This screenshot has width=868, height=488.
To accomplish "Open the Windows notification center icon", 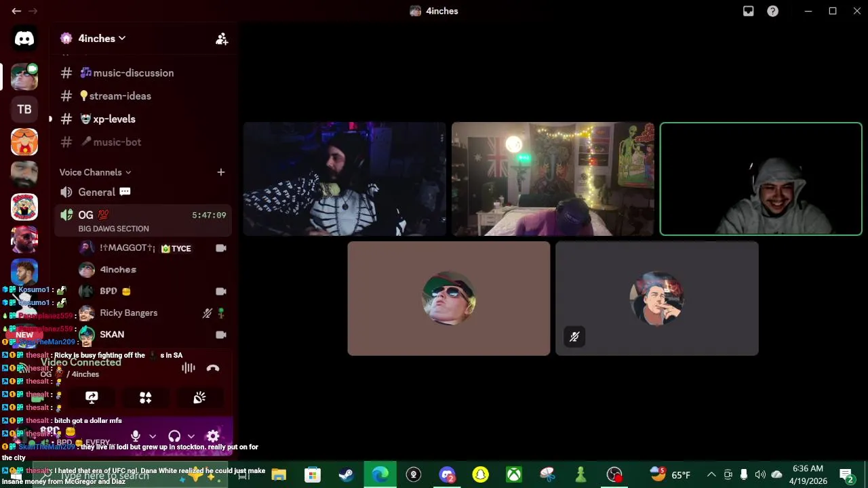I will coord(846,474).
